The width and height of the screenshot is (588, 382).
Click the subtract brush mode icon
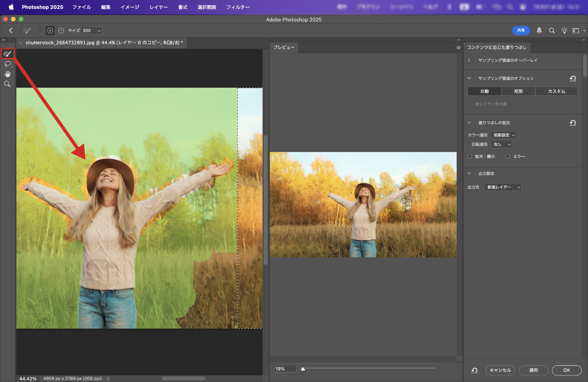click(x=61, y=30)
